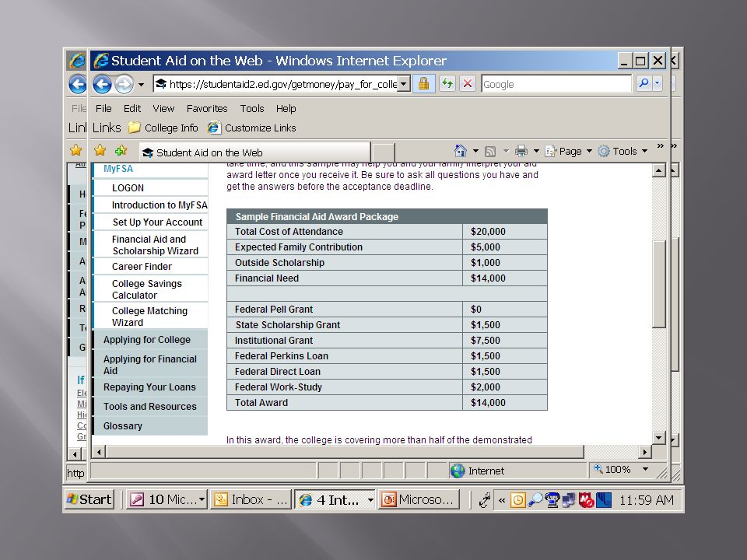Click the vertical scrollbar down arrow
This screenshot has width=747, height=560.
(x=658, y=437)
